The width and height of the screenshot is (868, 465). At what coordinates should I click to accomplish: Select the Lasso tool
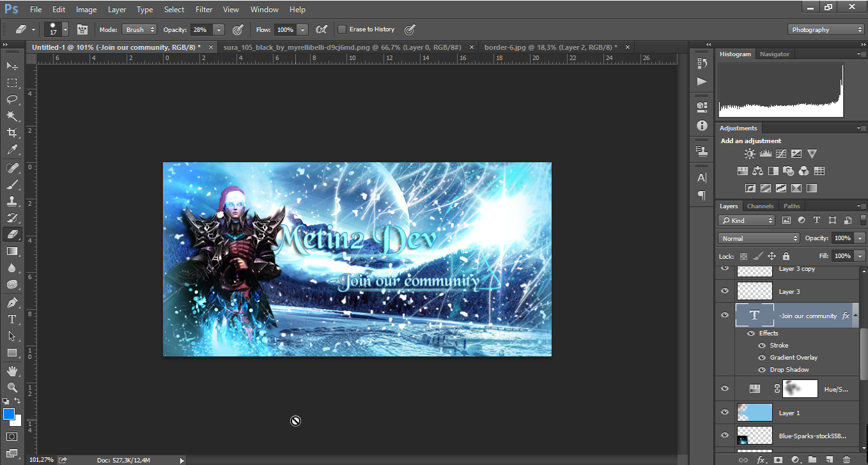point(12,100)
